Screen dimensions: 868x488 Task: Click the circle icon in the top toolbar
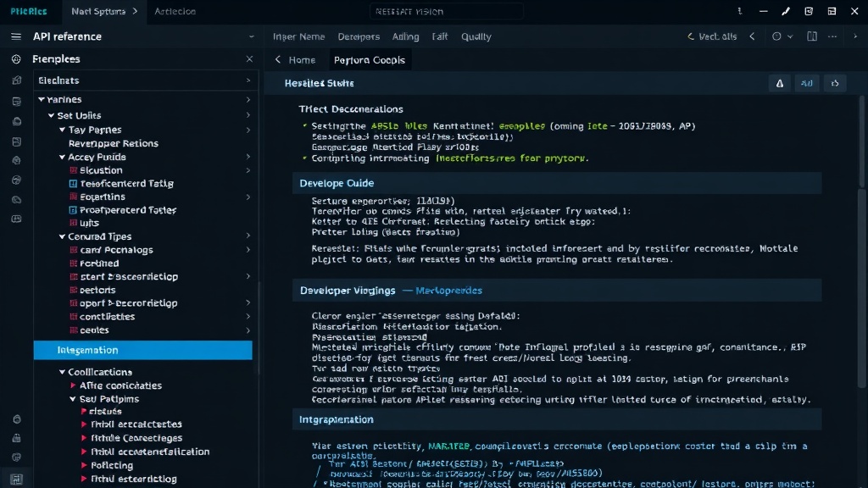click(776, 36)
